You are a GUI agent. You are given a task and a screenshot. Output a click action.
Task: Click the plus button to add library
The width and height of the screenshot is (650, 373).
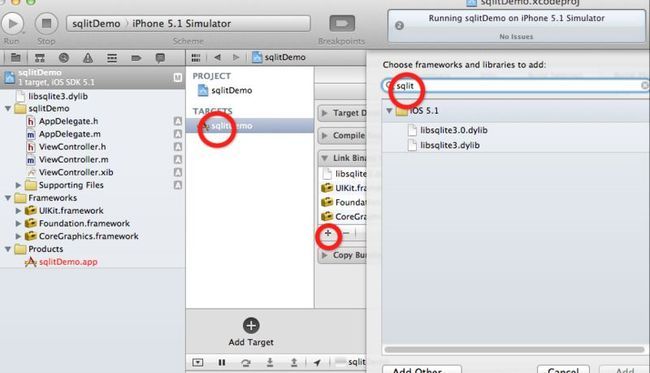tap(328, 233)
